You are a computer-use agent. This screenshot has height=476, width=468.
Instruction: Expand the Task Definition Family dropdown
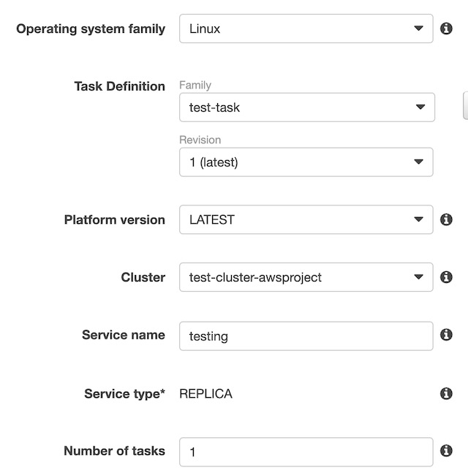[306, 107]
